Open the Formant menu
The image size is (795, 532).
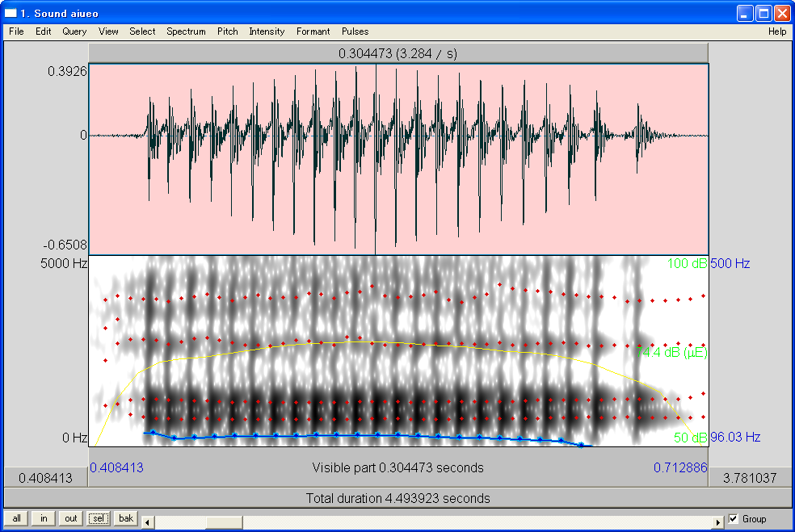coord(313,31)
